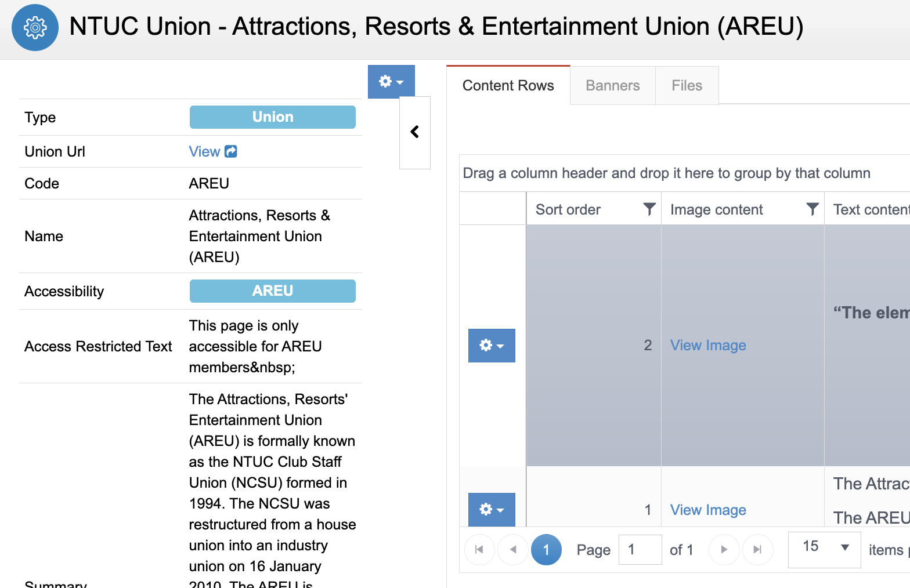Open the Image content column filter

(x=813, y=209)
